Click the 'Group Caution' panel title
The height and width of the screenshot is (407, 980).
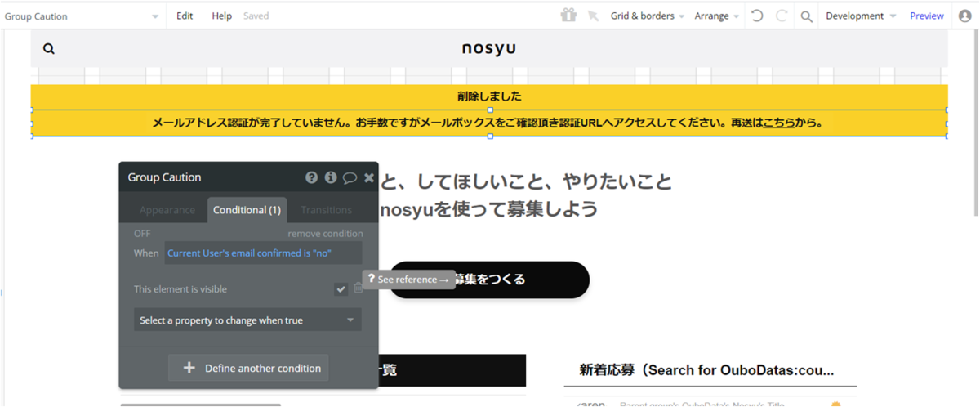click(x=164, y=177)
